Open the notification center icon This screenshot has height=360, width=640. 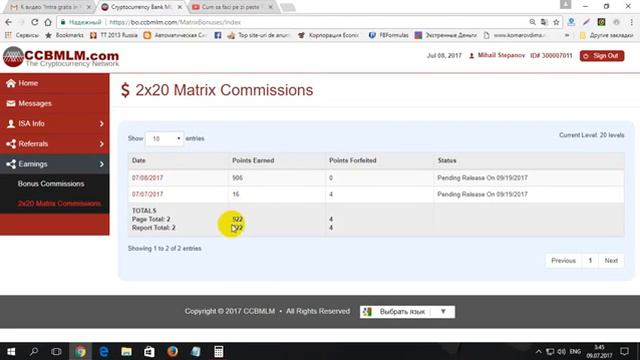[624, 351]
